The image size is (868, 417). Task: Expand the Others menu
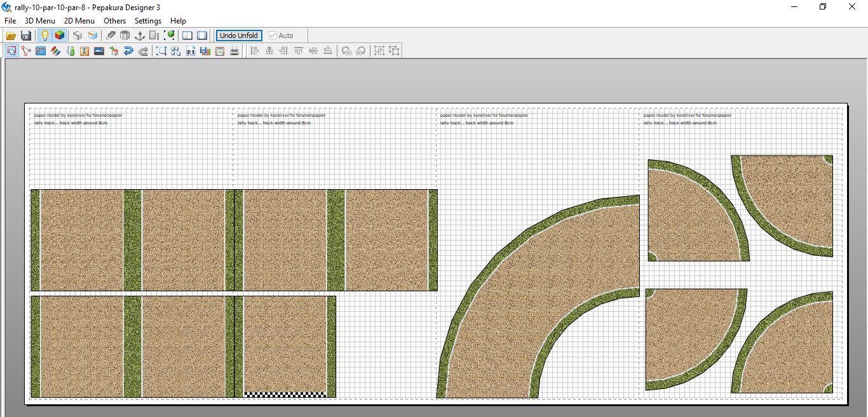pyautogui.click(x=115, y=21)
